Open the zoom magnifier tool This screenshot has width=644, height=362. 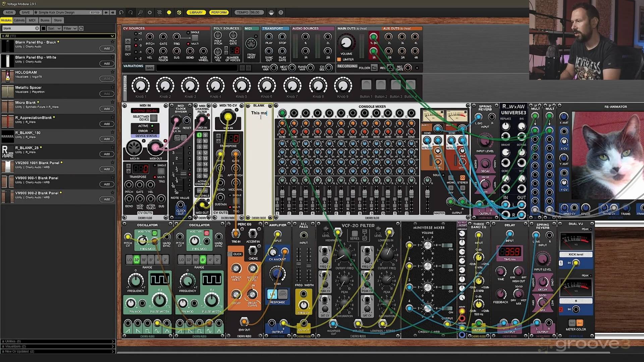click(140, 12)
